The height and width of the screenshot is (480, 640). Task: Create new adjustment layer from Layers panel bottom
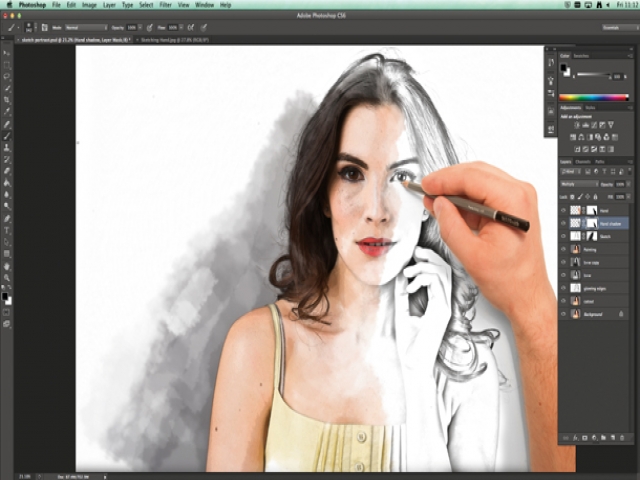pos(594,438)
